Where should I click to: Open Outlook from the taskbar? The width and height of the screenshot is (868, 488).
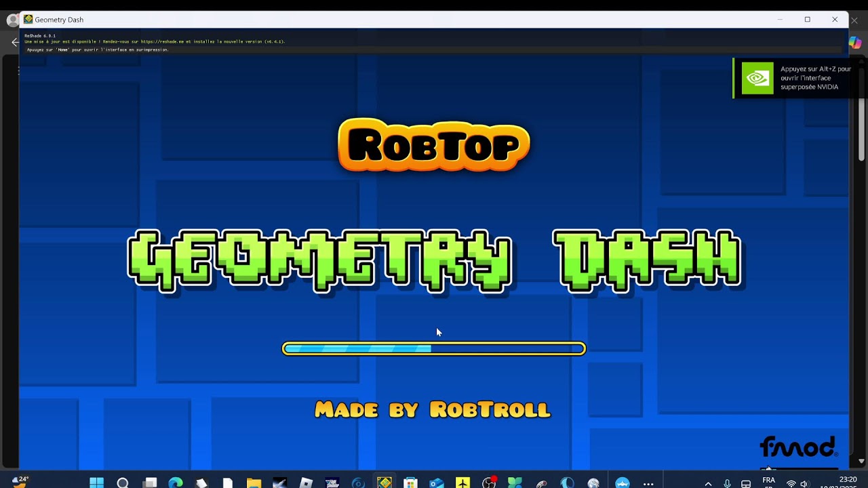[437, 483]
